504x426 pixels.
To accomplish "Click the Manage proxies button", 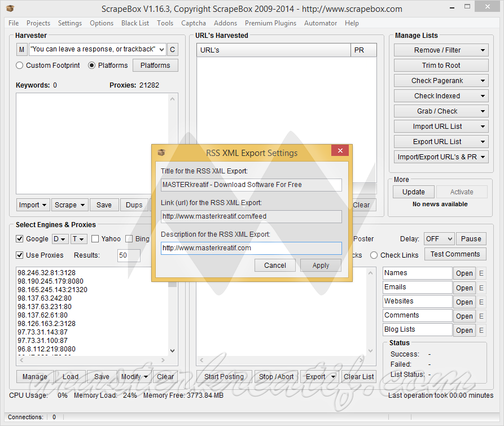I will 35,377.
